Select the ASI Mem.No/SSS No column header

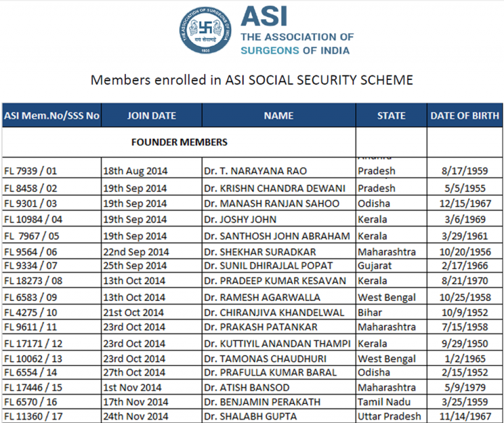52,116
